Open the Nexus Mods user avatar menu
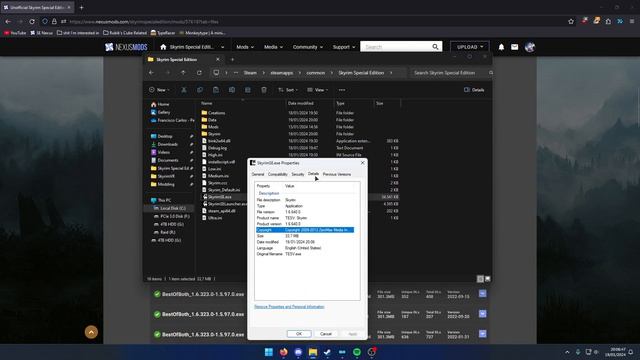This screenshot has height=360, width=640. click(530, 47)
